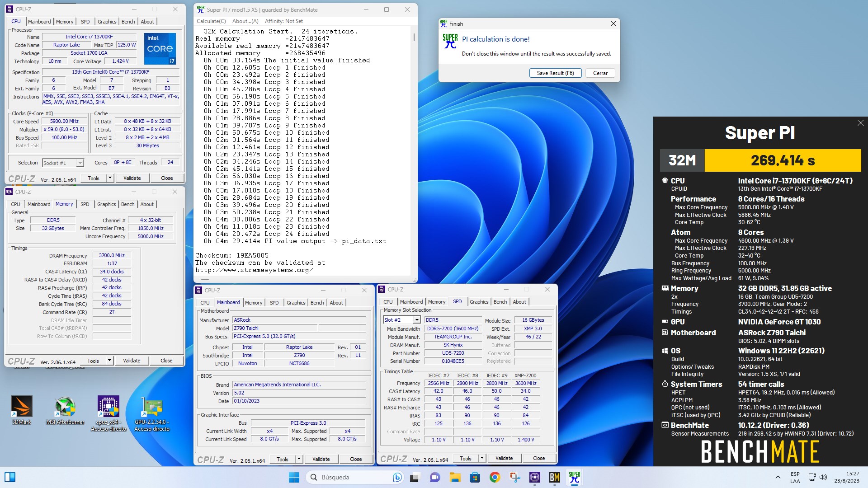Open the Chat app in the taskbar
Image resolution: width=868 pixels, height=488 pixels.
point(435,477)
